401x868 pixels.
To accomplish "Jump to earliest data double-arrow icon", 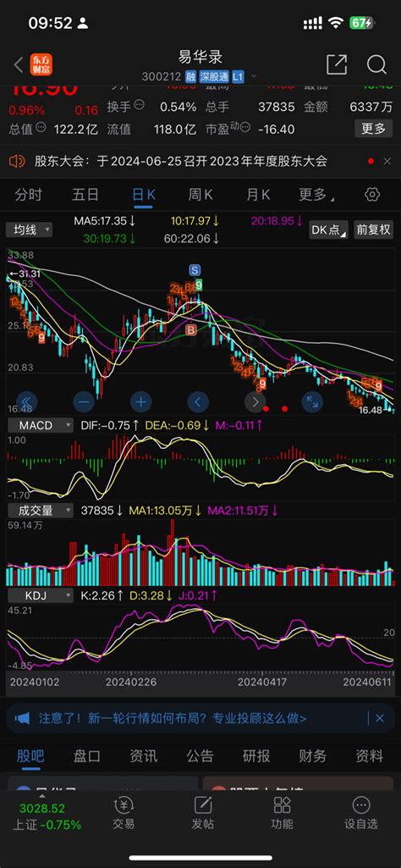I will pyautogui.click(x=26, y=401).
